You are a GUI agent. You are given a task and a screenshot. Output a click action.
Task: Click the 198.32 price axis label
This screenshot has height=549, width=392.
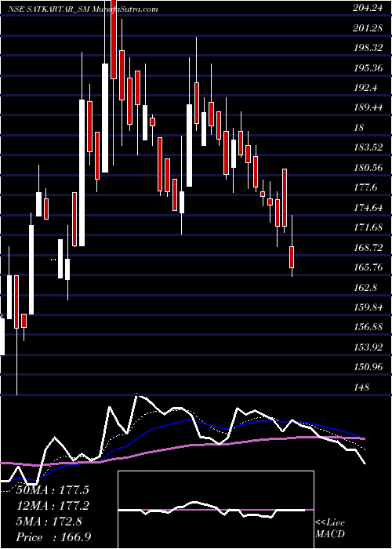(368, 49)
